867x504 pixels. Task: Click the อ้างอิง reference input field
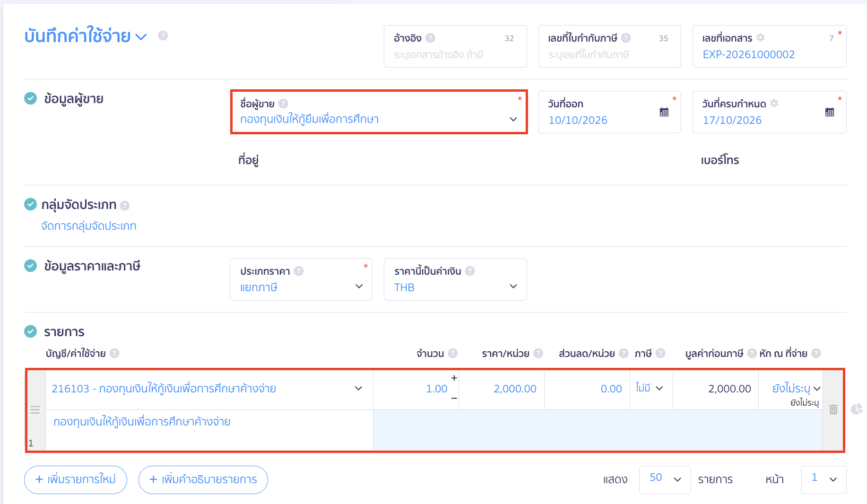(455, 46)
